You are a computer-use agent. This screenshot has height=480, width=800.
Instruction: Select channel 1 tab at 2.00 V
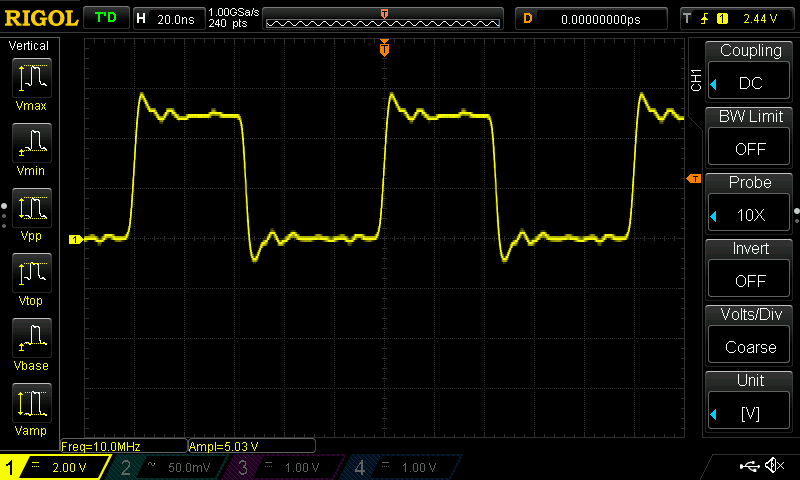coord(55,467)
